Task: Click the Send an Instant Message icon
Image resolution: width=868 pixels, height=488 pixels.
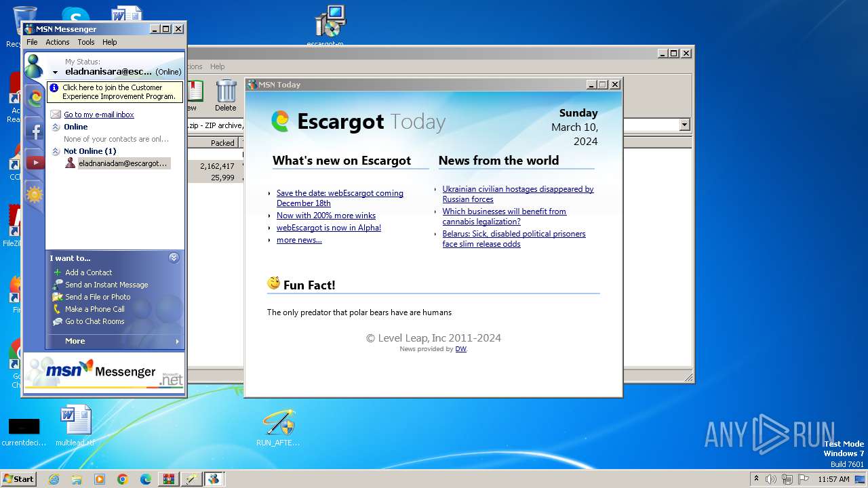Action: (58, 285)
